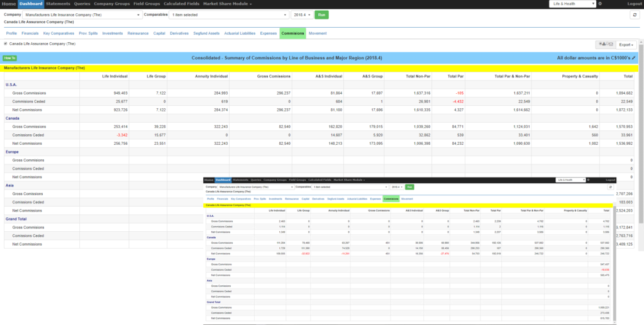Select the Key Comparatives tab
644x325 pixels.
pyautogui.click(x=58, y=33)
